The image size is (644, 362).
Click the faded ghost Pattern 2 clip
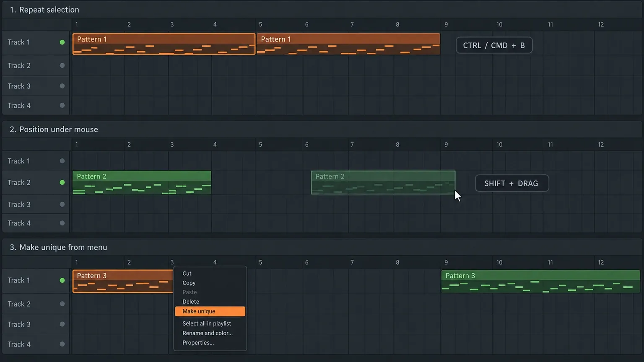[383, 183]
